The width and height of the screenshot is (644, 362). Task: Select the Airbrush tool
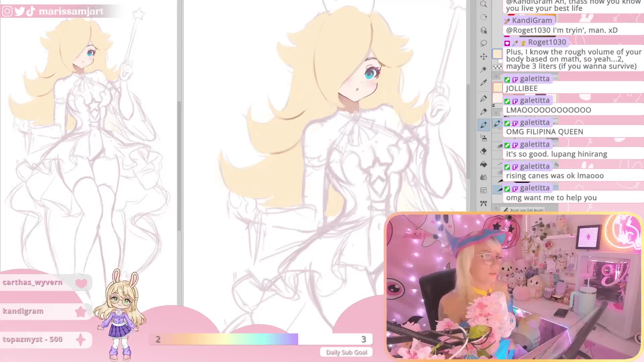(x=483, y=138)
